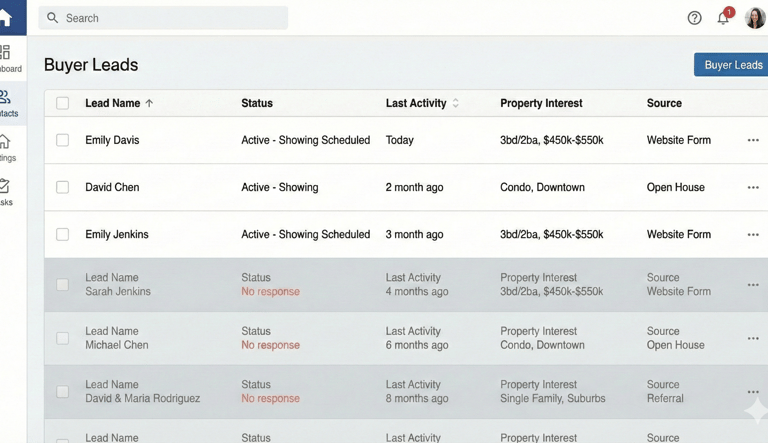Check the David Chen row checkbox

[x=63, y=187]
